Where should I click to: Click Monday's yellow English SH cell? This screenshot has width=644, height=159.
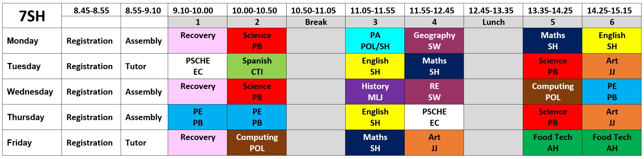pyautogui.click(x=612, y=41)
